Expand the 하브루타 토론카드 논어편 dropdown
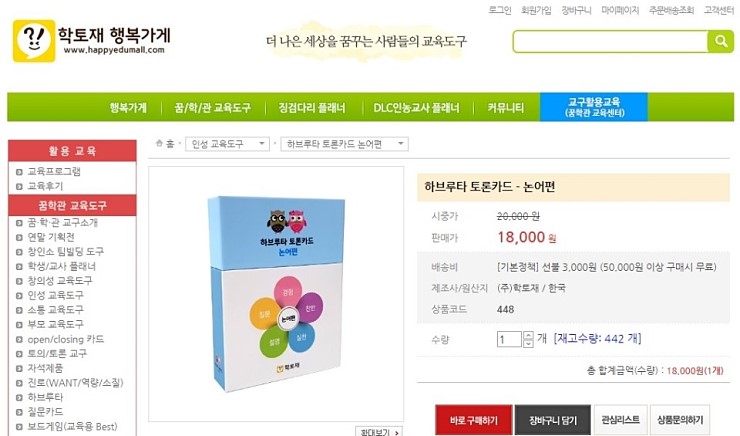740x436 pixels. [x=345, y=144]
